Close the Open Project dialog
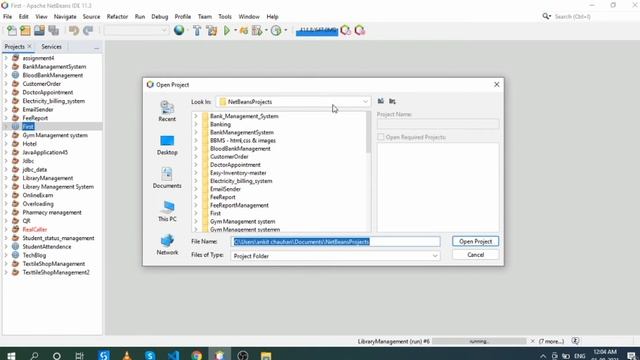This screenshot has width=640, height=360. pos(496,84)
